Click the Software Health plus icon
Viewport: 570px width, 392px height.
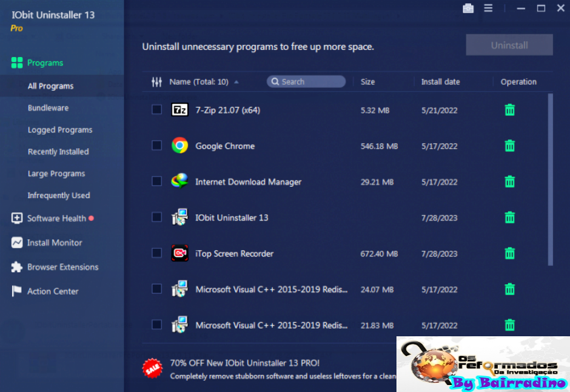click(x=16, y=218)
